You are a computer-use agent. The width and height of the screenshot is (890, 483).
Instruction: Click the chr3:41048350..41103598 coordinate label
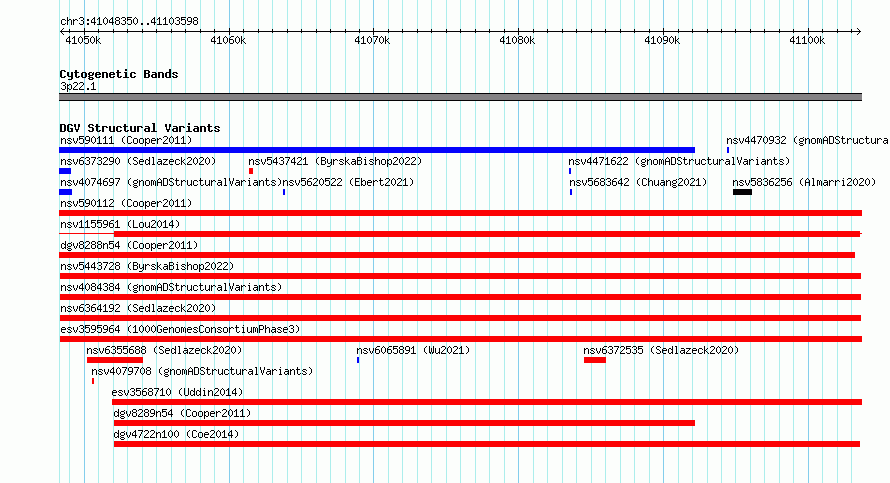point(129,22)
